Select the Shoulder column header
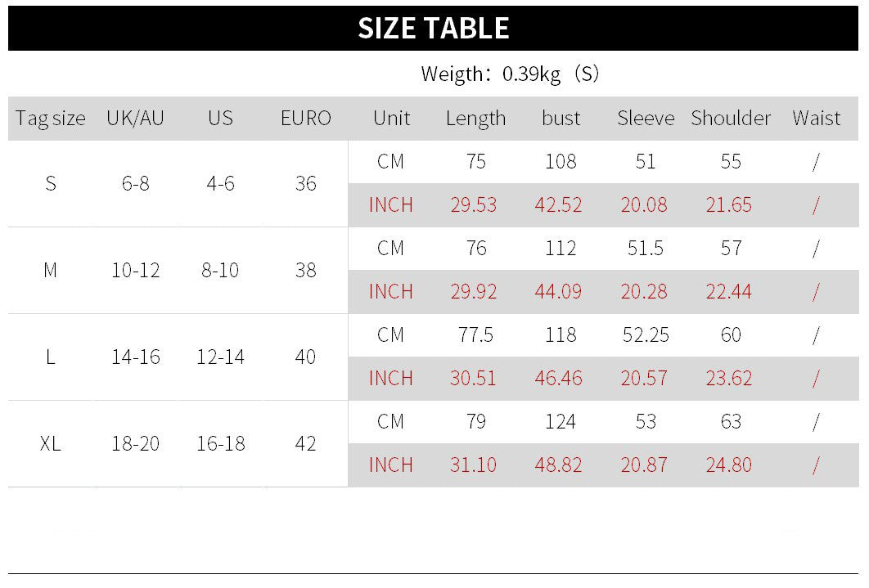 (x=731, y=118)
